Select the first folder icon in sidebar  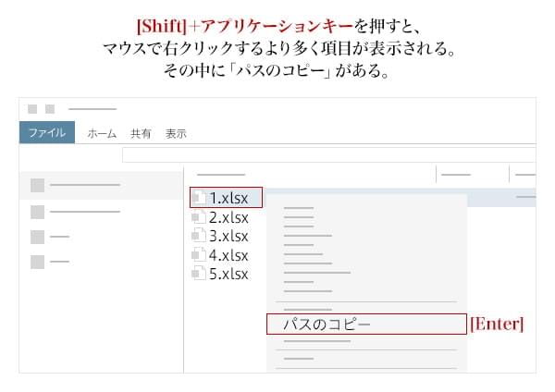(x=37, y=185)
